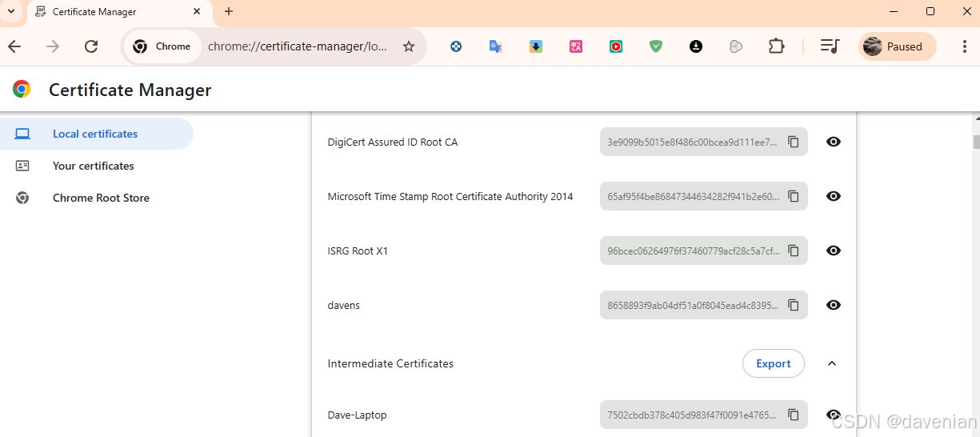This screenshot has height=437, width=980.
Task: Open the blue circular extension icon
Action: 456,46
